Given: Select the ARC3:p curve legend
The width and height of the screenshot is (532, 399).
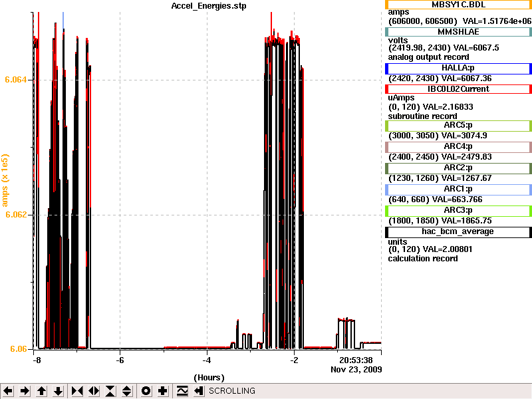Looking at the screenshot, I should coord(458,211).
